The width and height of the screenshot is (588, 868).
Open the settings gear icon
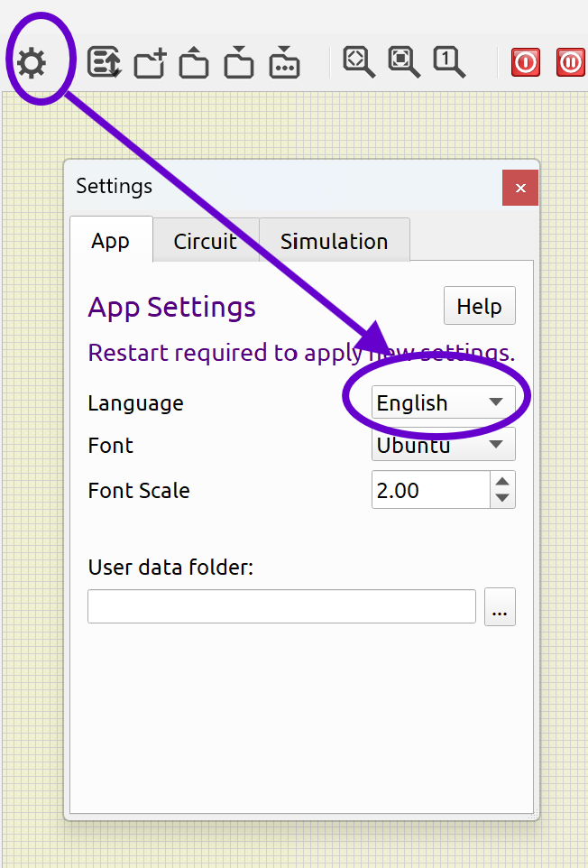click(x=31, y=62)
